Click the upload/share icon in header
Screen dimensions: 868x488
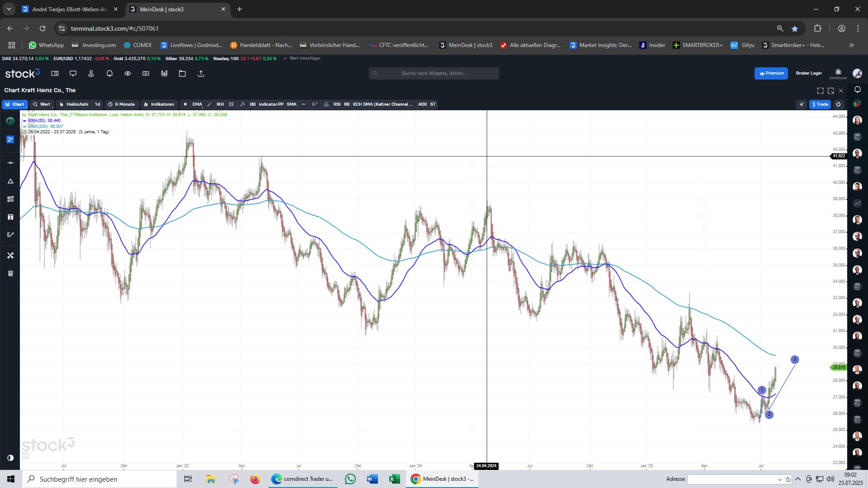pyautogui.click(x=201, y=74)
